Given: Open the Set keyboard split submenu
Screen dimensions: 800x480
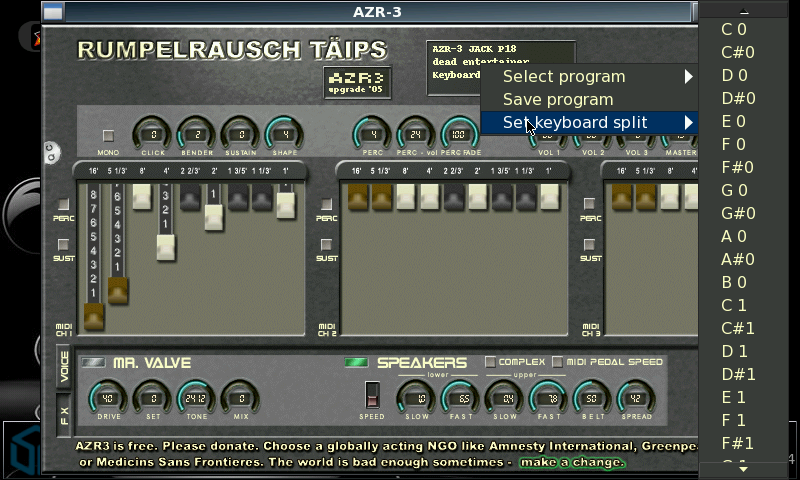Looking at the screenshot, I should click(x=589, y=122).
